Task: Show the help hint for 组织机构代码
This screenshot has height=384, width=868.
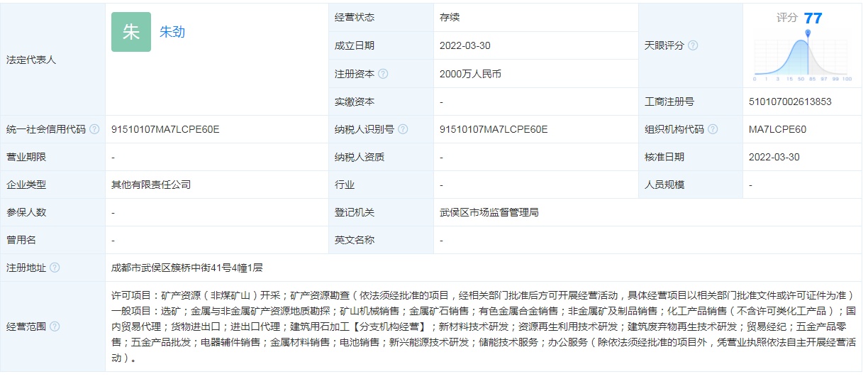Action: pyautogui.click(x=713, y=129)
